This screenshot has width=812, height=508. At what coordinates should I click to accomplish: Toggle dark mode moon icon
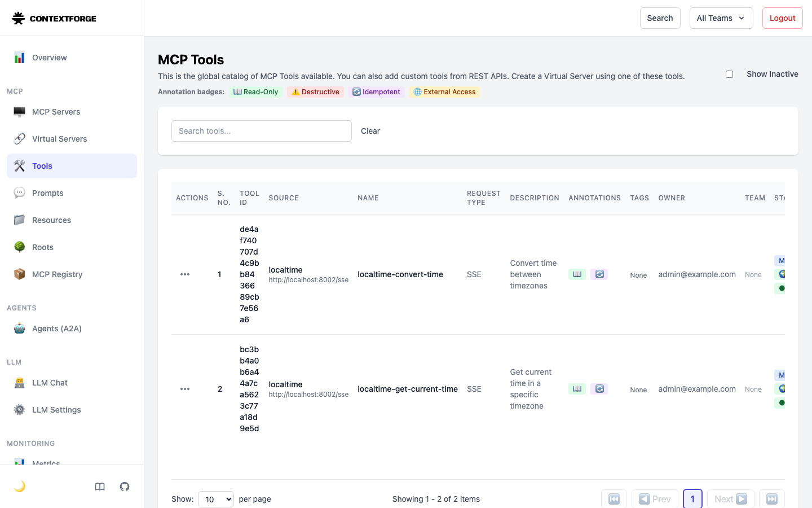pyautogui.click(x=20, y=487)
